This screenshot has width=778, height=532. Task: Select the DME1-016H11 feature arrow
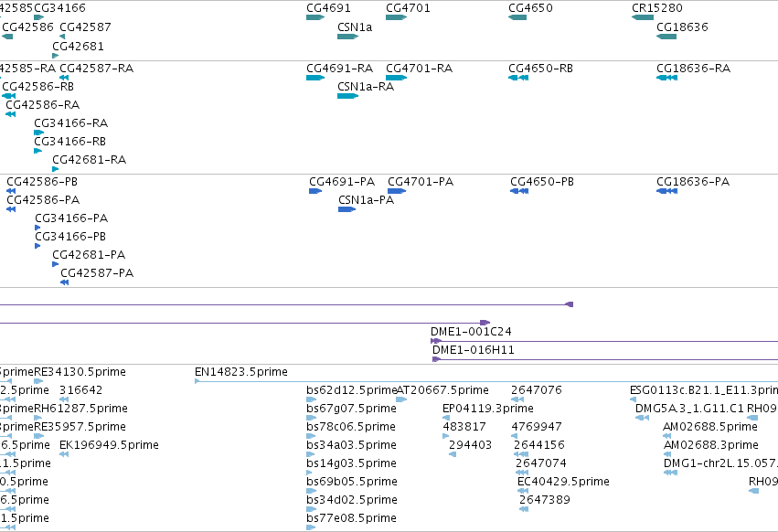437,359
